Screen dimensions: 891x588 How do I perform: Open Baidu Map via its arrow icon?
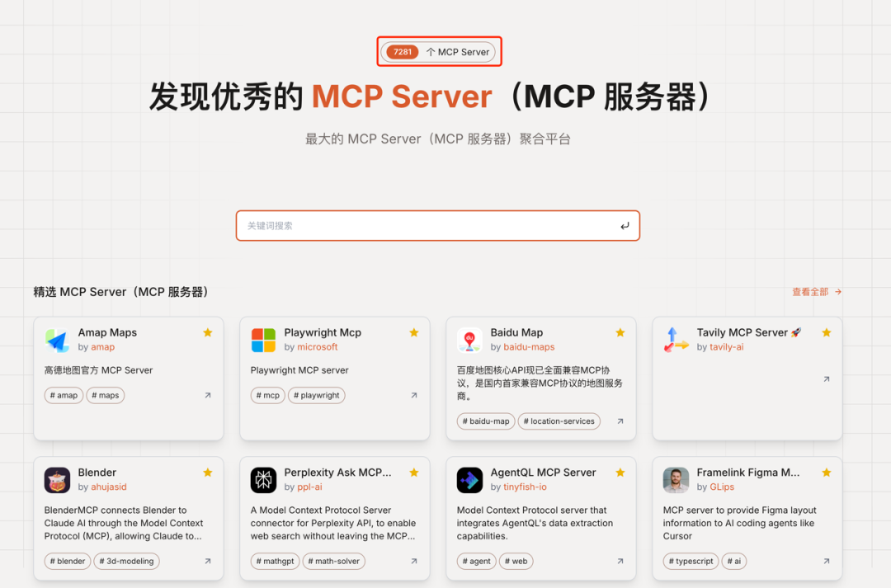point(620,421)
